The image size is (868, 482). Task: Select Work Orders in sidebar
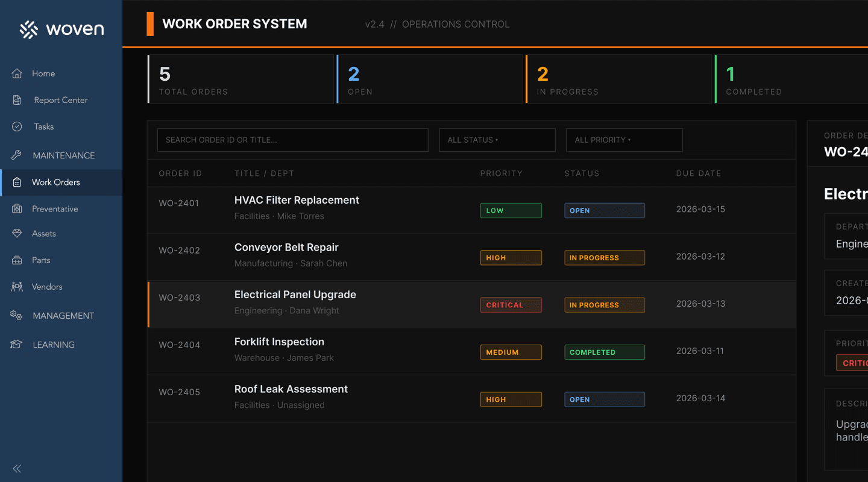click(x=61, y=182)
